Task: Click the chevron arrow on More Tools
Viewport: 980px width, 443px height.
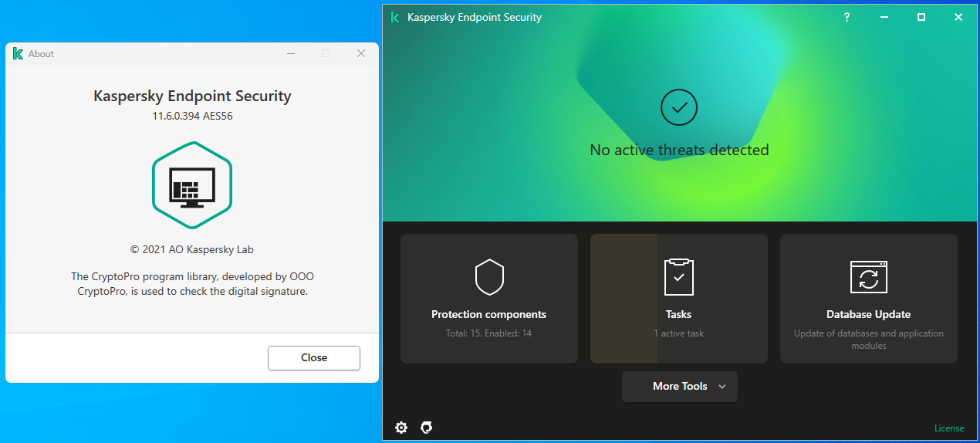Action: click(x=722, y=387)
